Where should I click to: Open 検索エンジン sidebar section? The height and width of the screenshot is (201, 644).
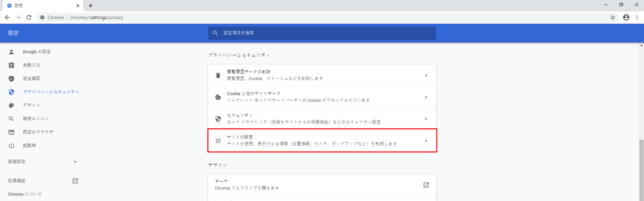(36, 119)
